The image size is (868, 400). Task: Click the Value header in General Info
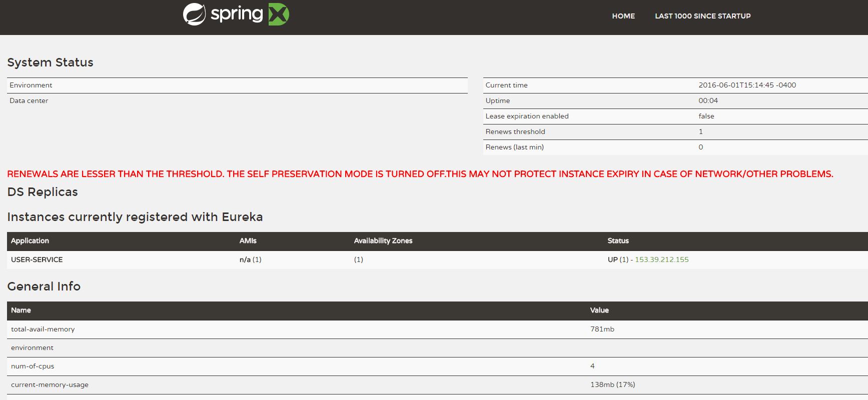pos(599,310)
